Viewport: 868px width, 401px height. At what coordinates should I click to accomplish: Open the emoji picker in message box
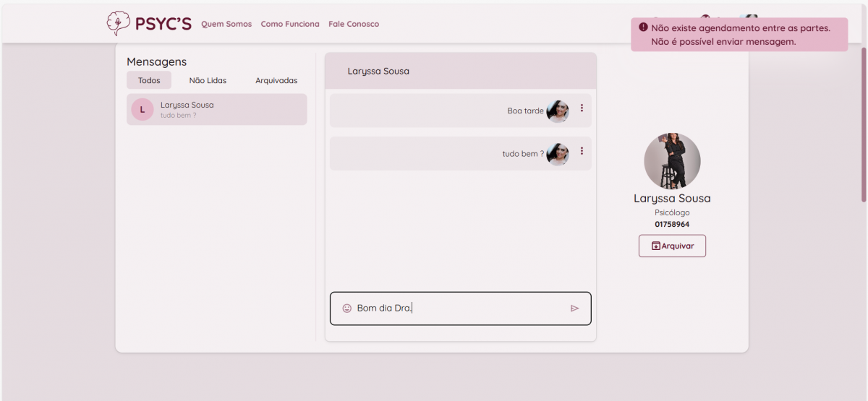pos(346,309)
